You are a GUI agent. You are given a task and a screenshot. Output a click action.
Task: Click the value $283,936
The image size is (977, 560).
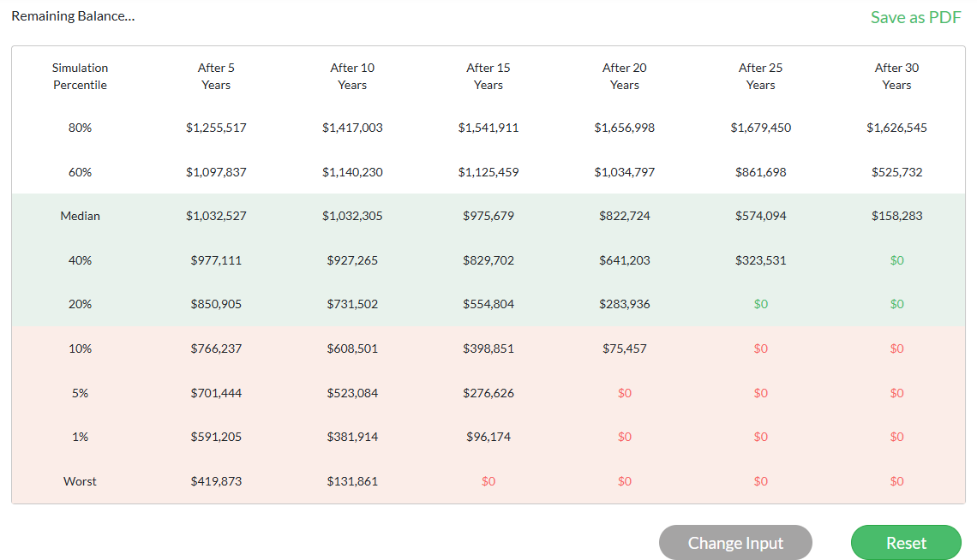[x=624, y=304]
